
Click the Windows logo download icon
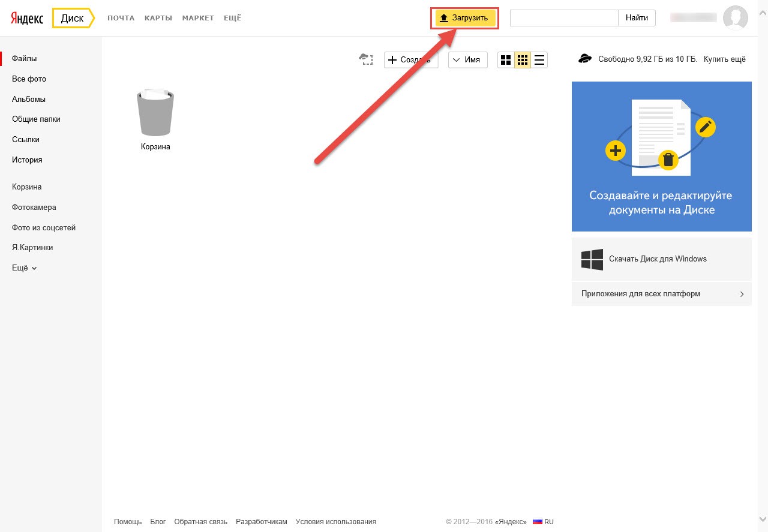tap(592, 259)
